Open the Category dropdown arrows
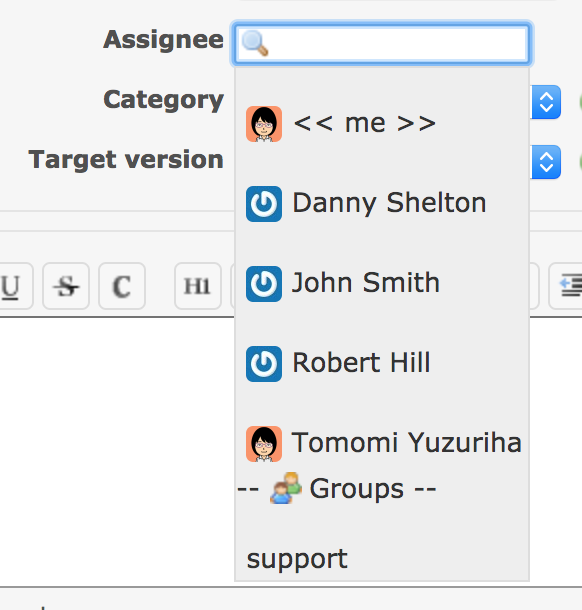This screenshot has width=582, height=610. pos(546,102)
